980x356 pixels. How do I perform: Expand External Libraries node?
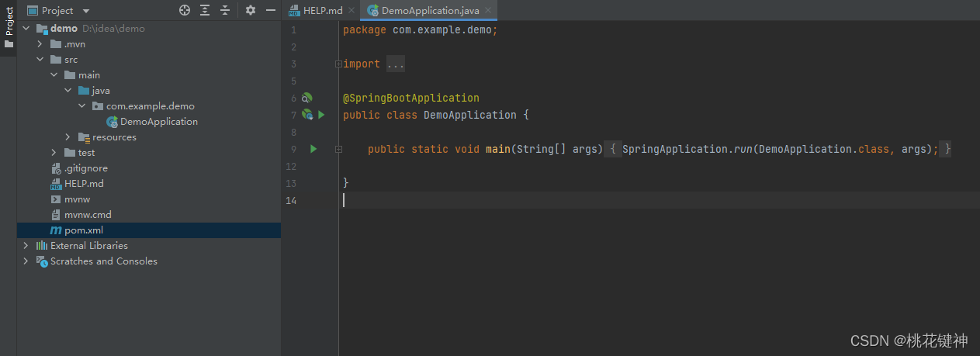click(26, 246)
